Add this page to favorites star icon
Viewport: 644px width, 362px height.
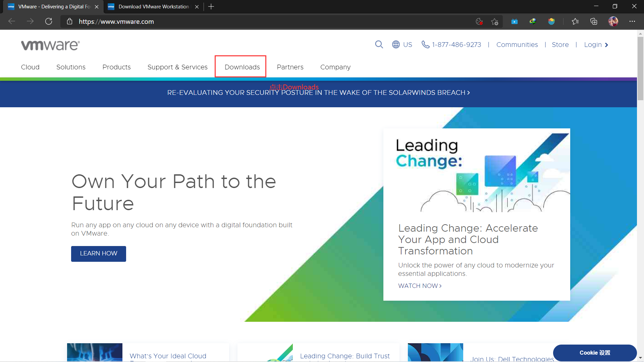(x=494, y=21)
